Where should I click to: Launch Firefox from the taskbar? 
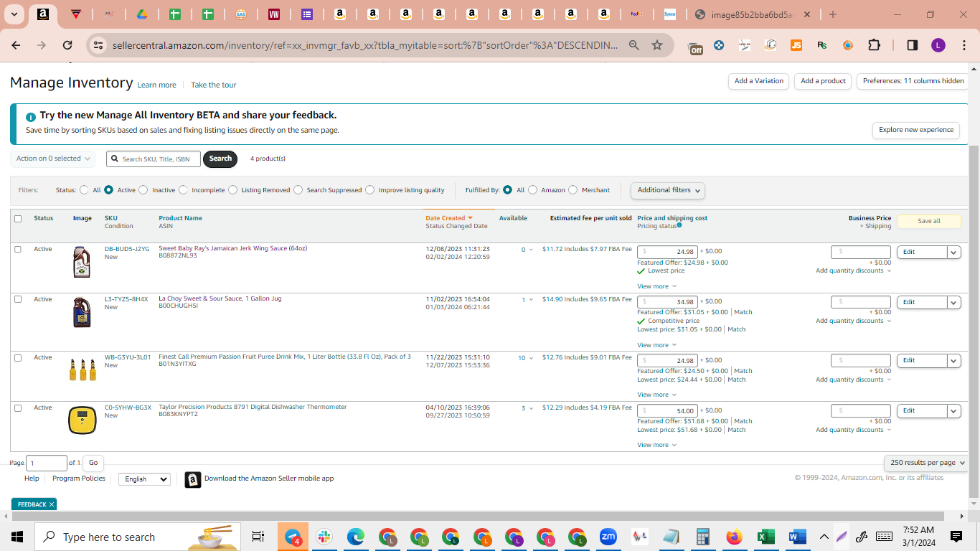[733, 537]
